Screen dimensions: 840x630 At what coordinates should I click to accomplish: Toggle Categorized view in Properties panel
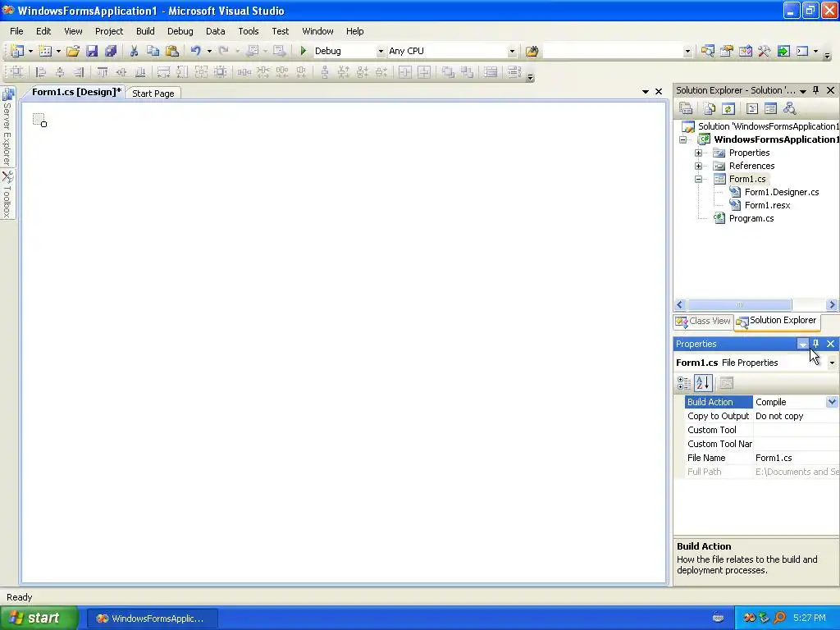[x=684, y=382]
